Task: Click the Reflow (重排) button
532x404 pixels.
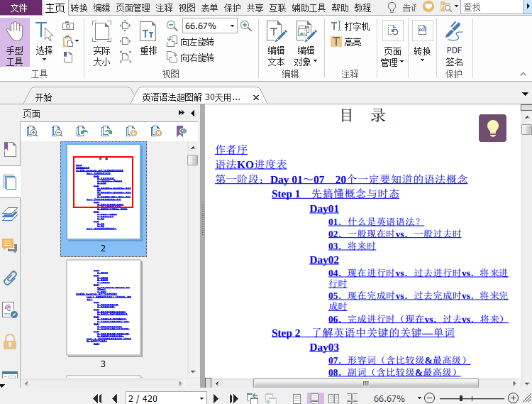Action: (x=148, y=38)
